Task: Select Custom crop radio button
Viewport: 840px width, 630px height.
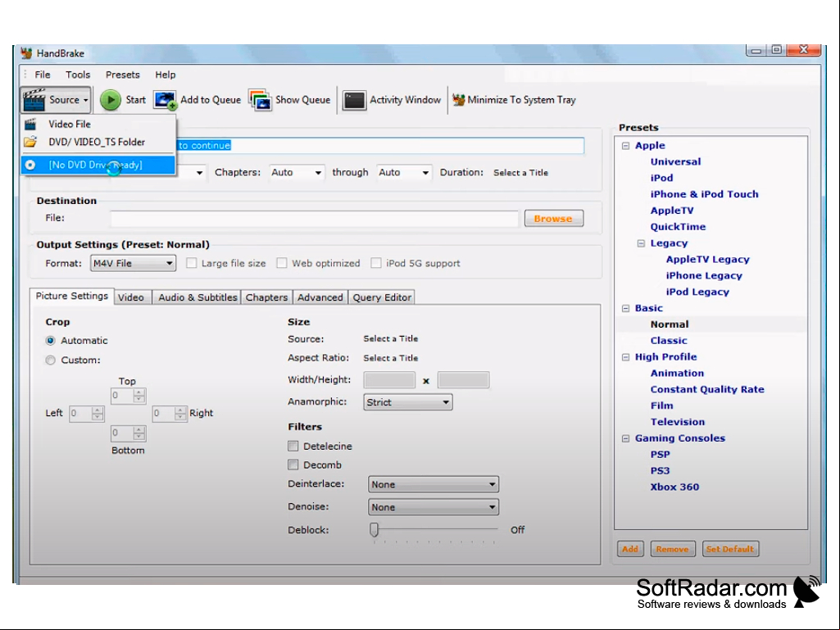Action: pyautogui.click(x=50, y=360)
